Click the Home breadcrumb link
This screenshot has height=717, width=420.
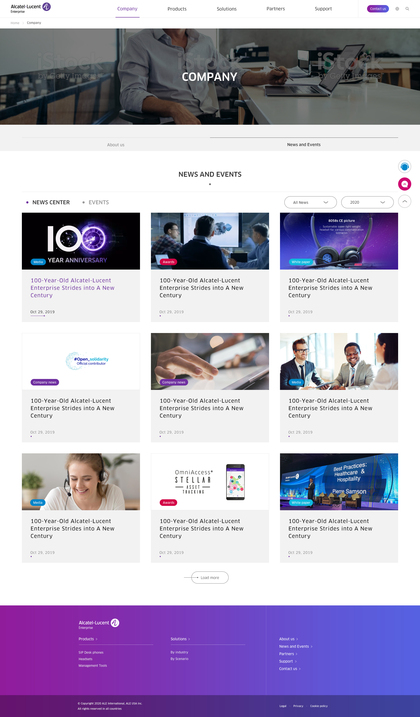[x=15, y=22]
